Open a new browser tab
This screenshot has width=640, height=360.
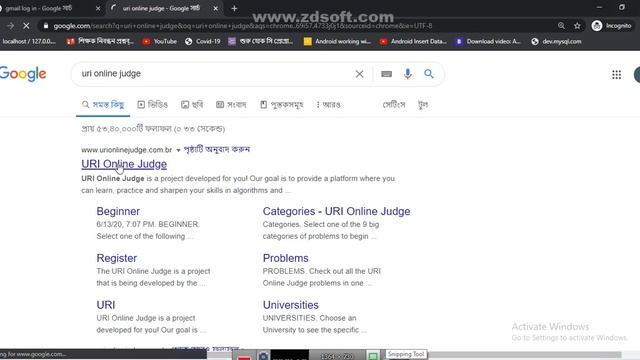pos(234,9)
